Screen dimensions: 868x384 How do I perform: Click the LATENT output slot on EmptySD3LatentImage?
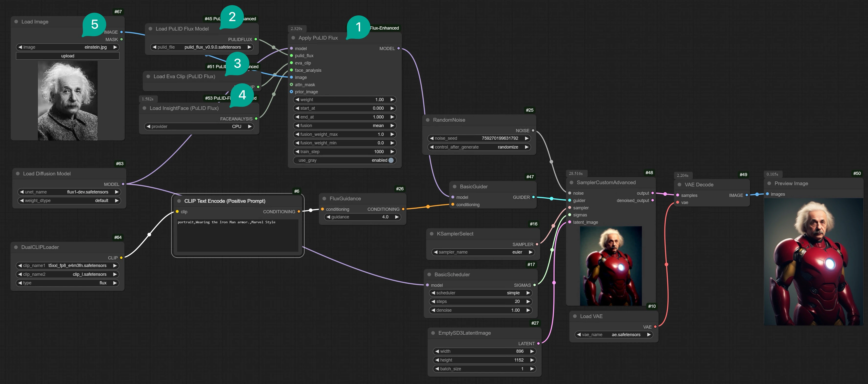coord(538,344)
